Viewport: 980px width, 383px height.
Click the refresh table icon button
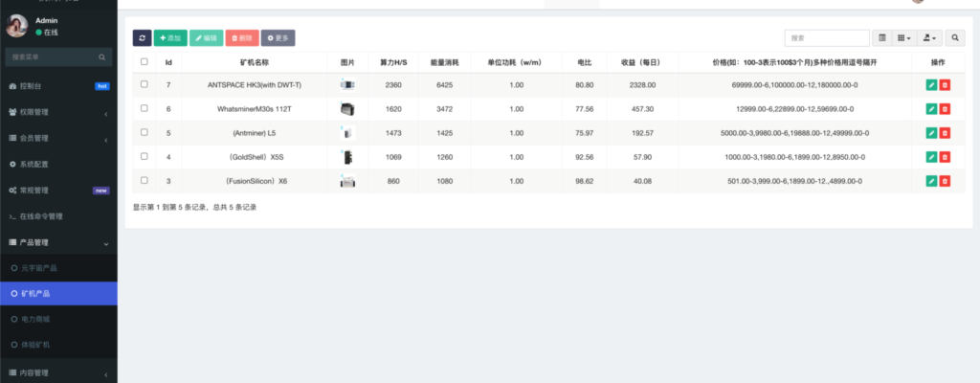click(x=142, y=37)
